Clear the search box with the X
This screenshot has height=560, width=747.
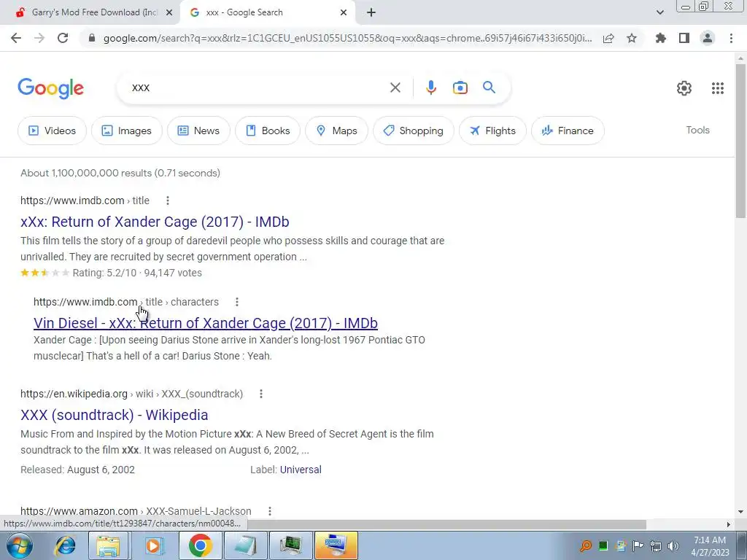[x=395, y=87]
